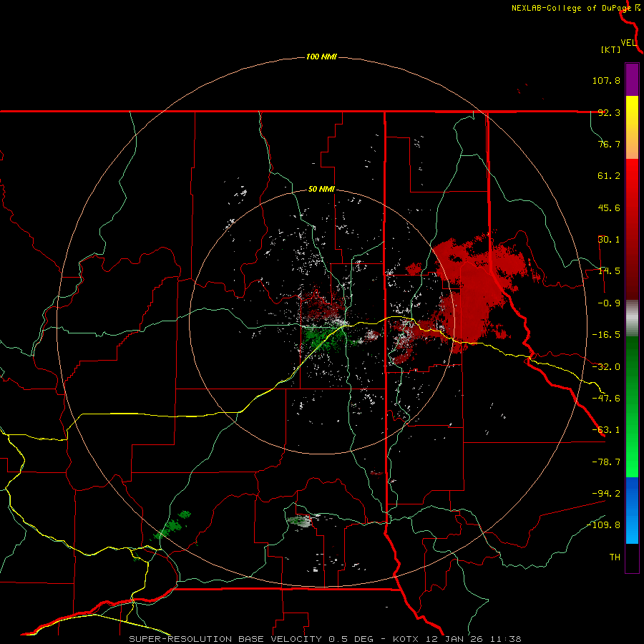Image resolution: width=644 pixels, height=644 pixels.
Task: Click the -47.6 legend value
Action: click(606, 399)
